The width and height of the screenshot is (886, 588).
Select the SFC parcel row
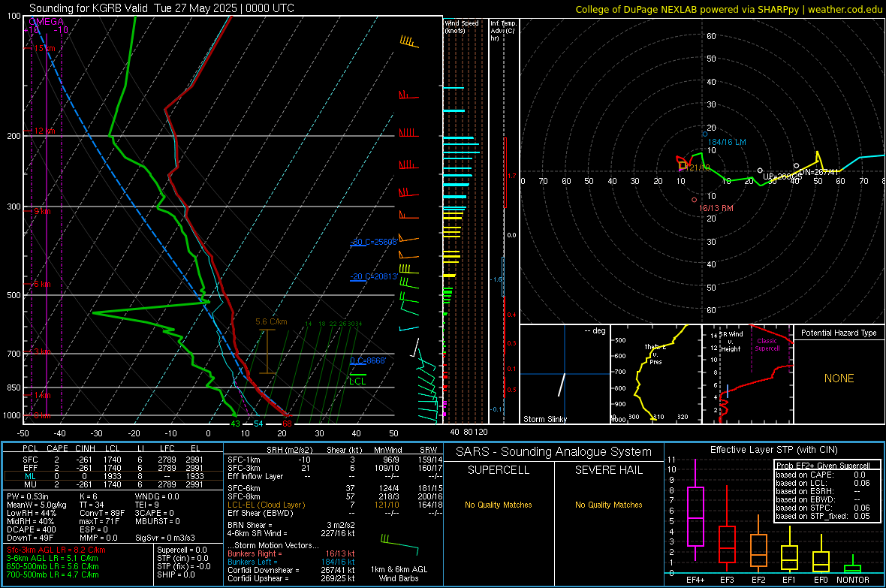click(x=112, y=460)
